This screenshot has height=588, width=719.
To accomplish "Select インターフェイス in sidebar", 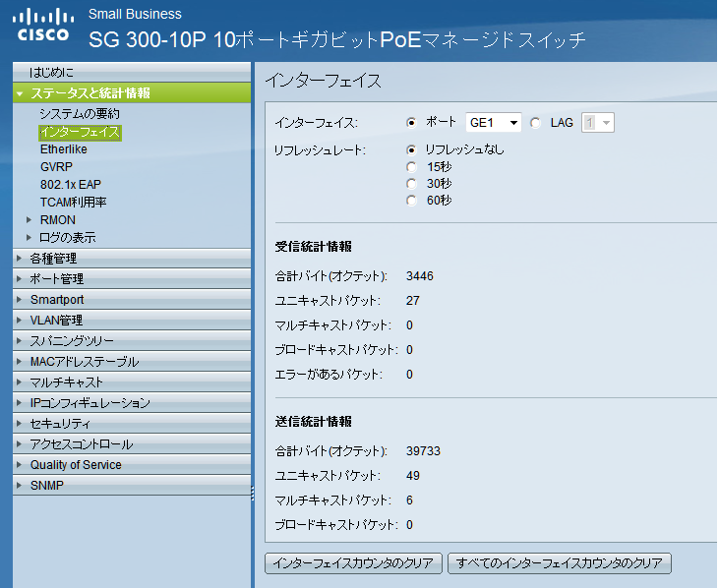I will 81,133.
